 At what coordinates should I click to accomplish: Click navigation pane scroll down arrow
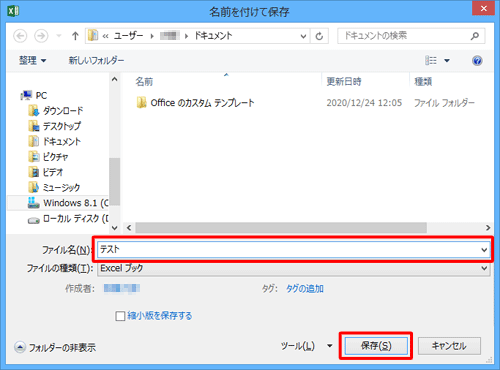pos(114,228)
